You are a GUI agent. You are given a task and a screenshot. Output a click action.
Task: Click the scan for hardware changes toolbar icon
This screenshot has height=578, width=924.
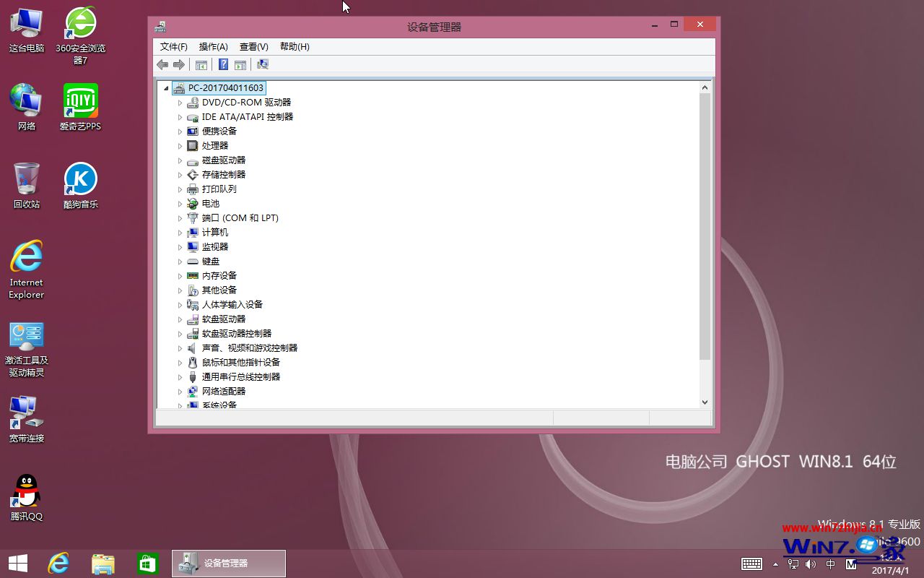tap(263, 64)
